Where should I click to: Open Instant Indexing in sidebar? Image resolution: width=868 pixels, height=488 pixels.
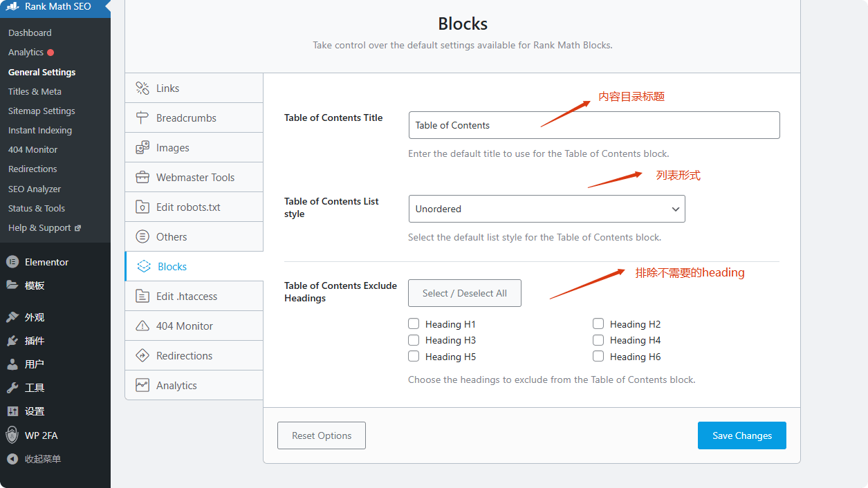pyautogui.click(x=40, y=130)
